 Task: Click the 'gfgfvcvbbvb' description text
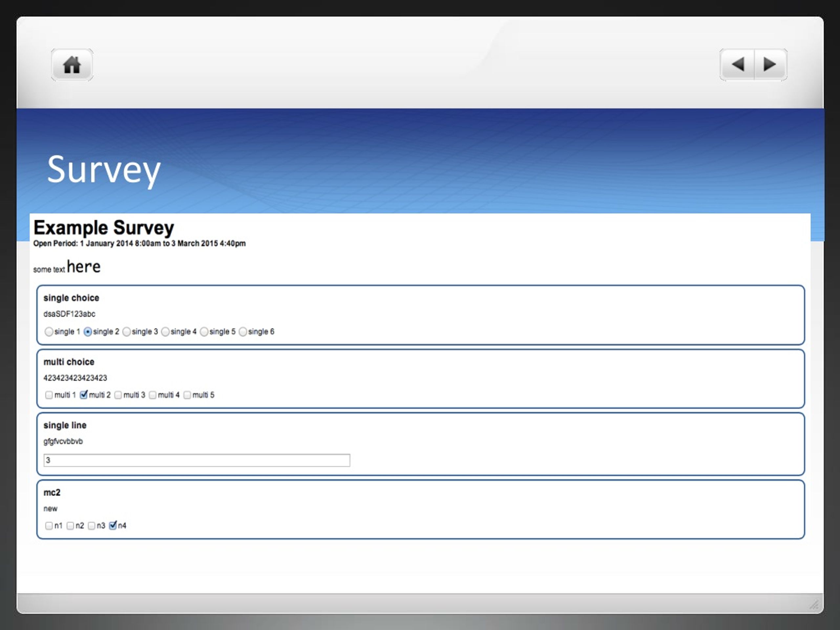pos(63,441)
